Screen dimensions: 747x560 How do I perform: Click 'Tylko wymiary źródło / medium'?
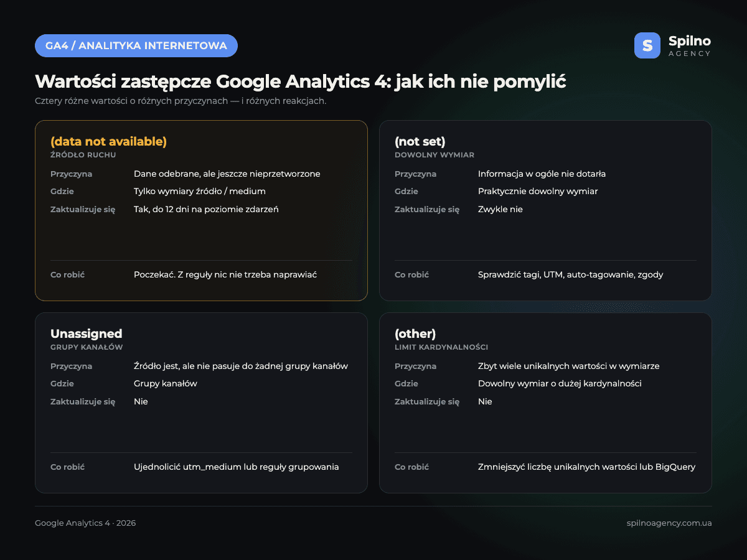pyautogui.click(x=200, y=192)
